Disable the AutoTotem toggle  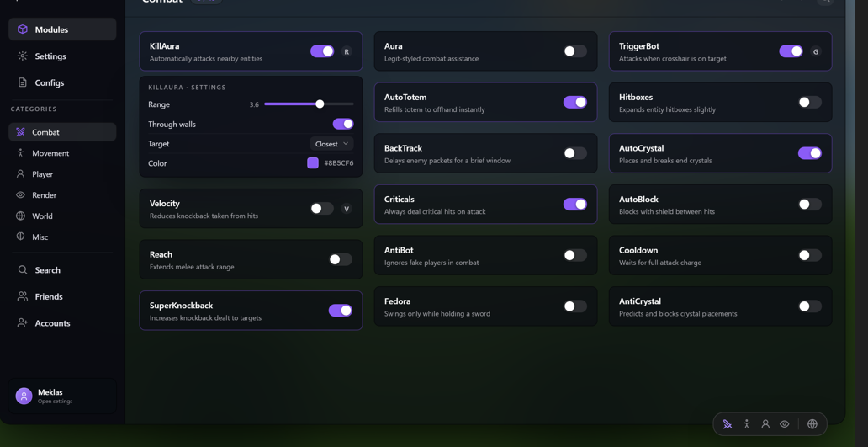pyautogui.click(x=575, y=103)
